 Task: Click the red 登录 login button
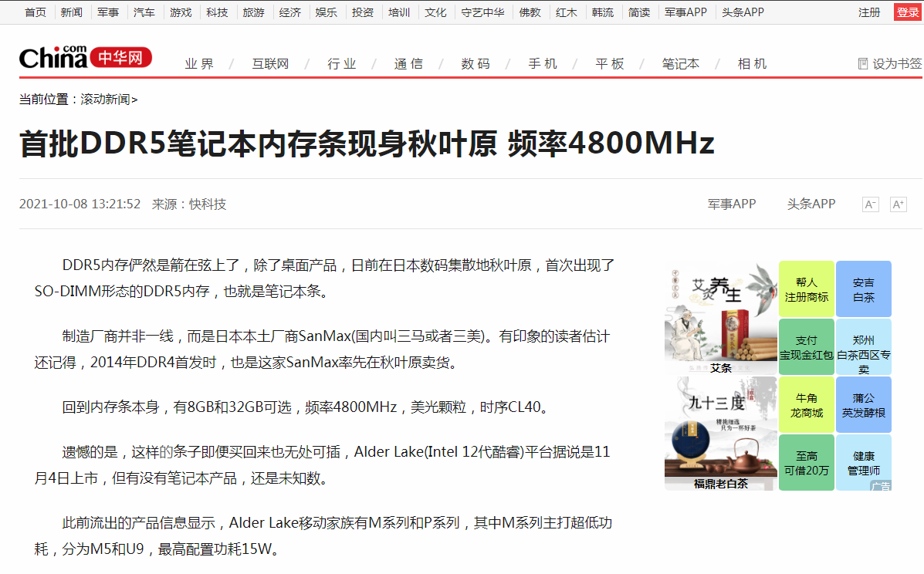908,12
